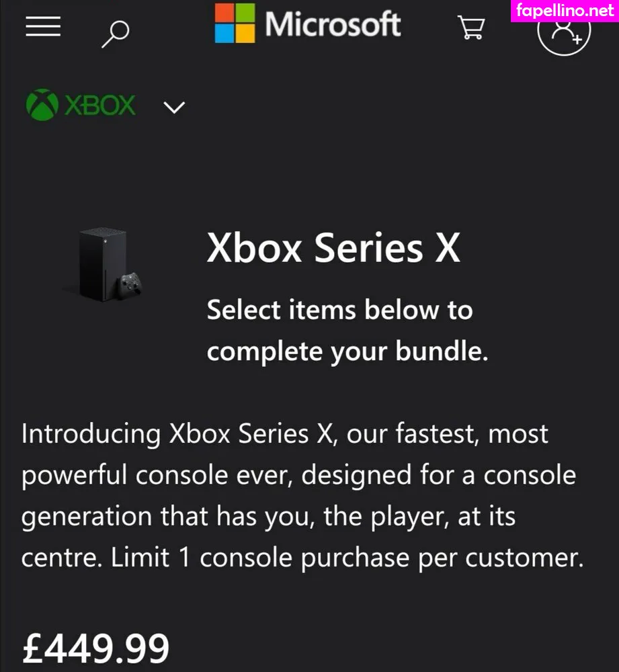The width and height of the screenshot is (619, 672).
Task: Open the hamburger navigation menu
Action: click(x=43, y=27)
